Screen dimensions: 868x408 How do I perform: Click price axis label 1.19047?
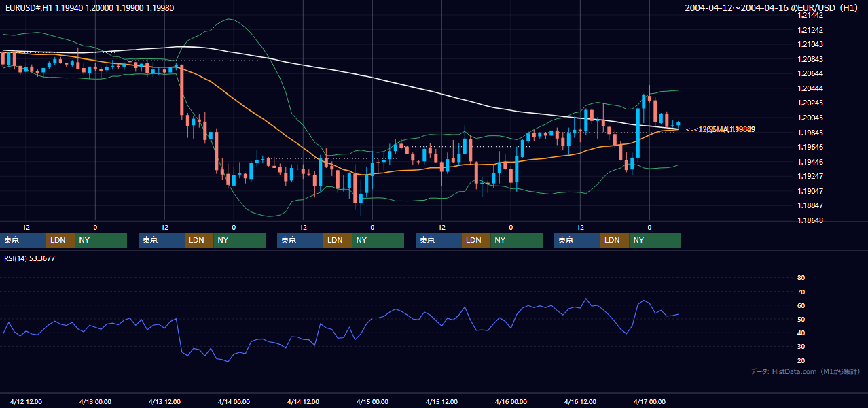(x=811, y=191)
